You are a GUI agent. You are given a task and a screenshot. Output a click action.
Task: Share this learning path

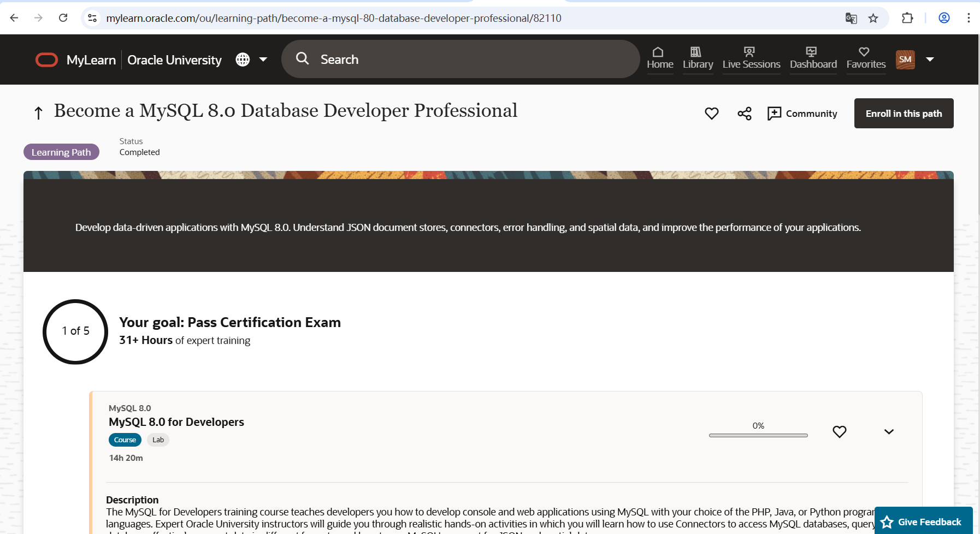[x=744, y=114]
